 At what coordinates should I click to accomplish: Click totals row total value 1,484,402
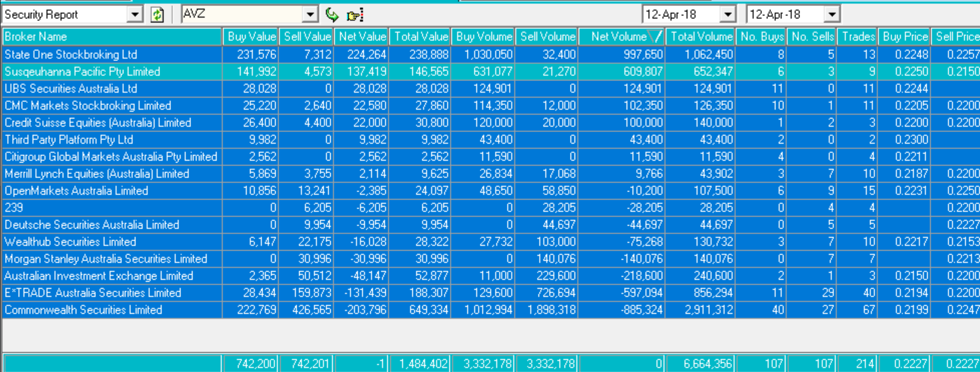pos(423,364)
